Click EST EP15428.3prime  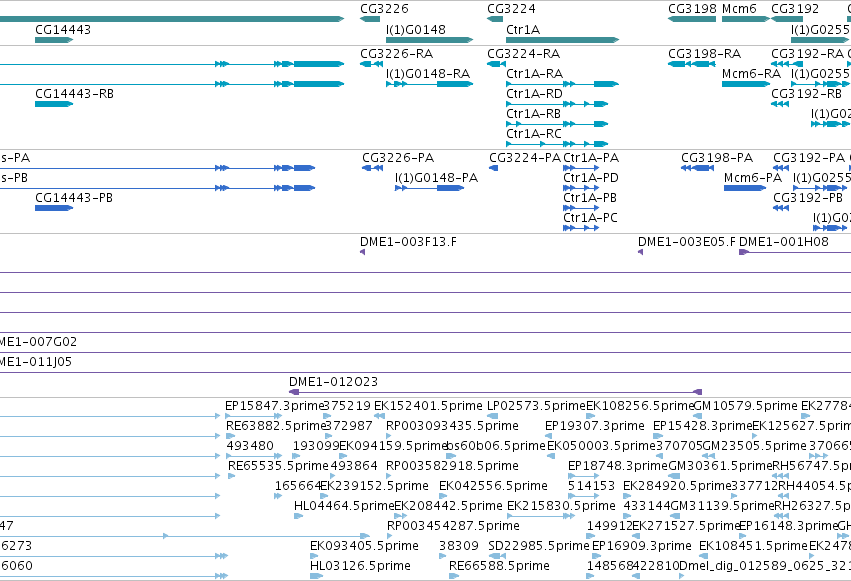coord(658,436)
